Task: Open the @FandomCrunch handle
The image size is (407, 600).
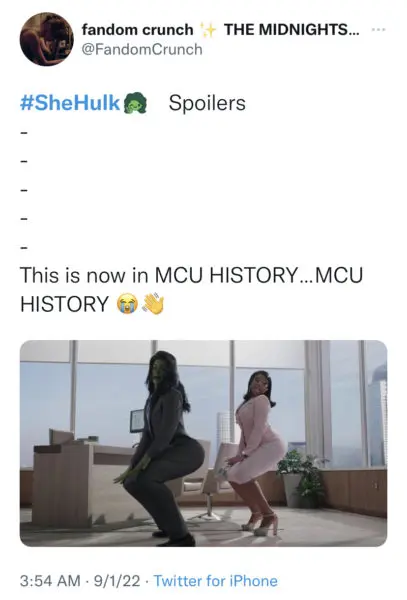Action: pyautogui.click(x=142, y=49)
